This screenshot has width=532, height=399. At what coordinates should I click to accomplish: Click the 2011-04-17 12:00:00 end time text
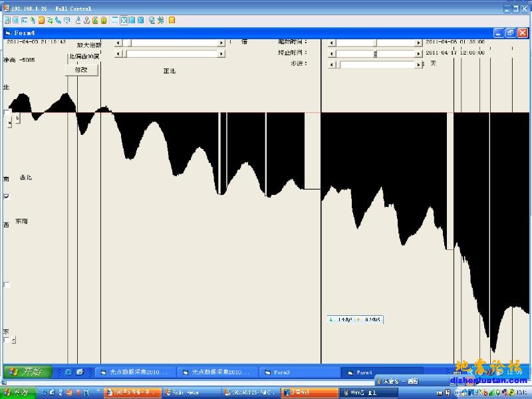point(456,53)
